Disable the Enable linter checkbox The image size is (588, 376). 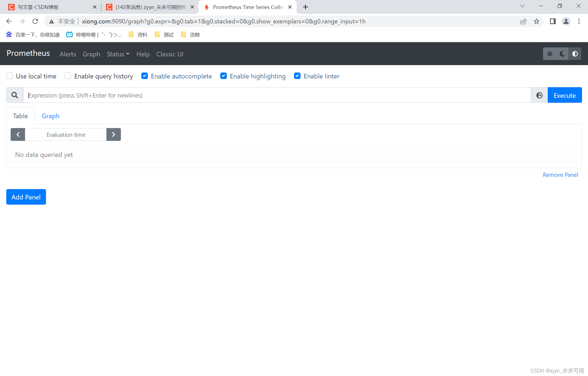point(297,76)
